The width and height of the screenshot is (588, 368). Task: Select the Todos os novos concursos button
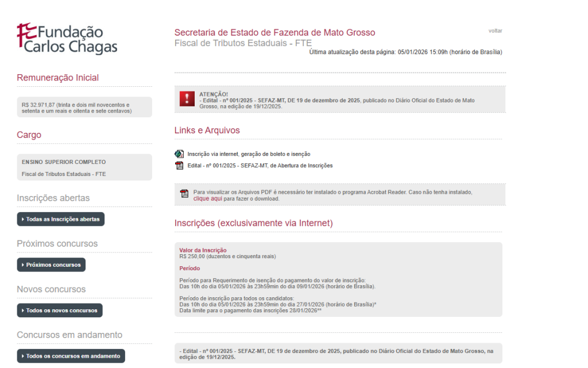pos(60,310)
